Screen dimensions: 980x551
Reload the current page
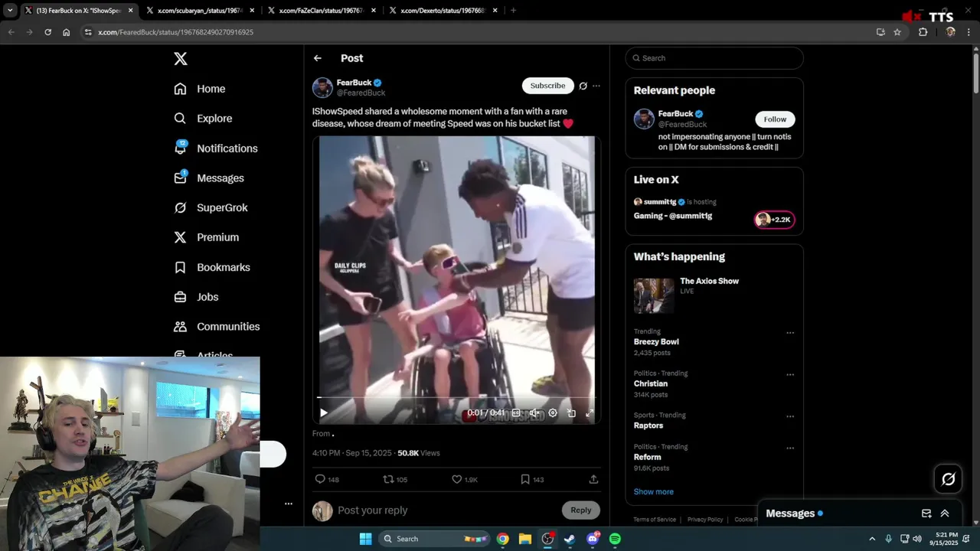coord(47,32)
